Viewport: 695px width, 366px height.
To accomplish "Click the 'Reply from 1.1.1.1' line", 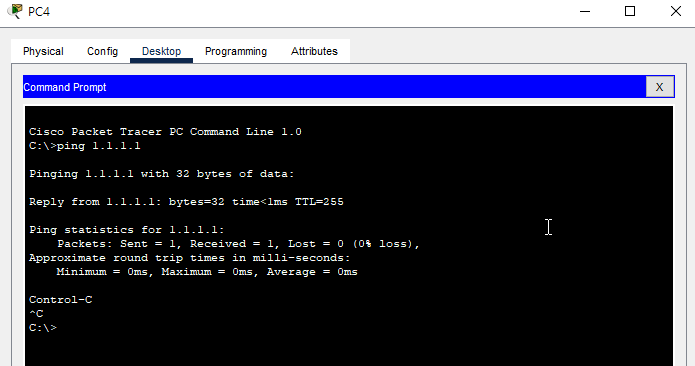I will coord(186,202).
